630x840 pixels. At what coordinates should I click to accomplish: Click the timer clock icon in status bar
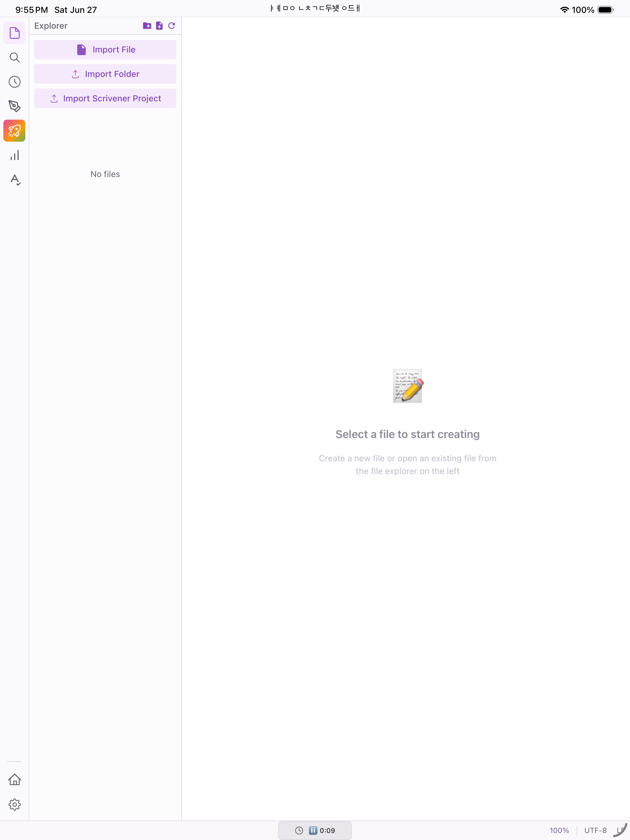pyautogui.click(x=299, y=830)
